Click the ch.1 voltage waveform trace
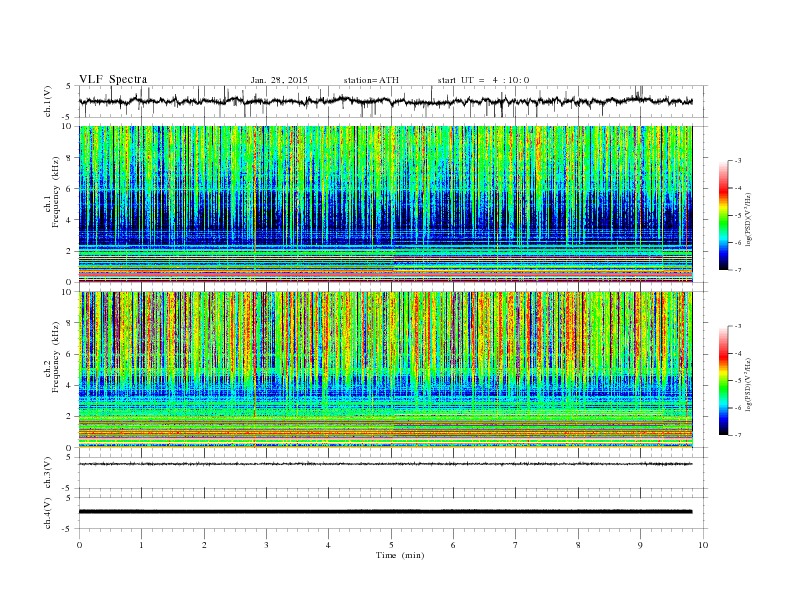The image size is (792, 612). tap(385, 101)
